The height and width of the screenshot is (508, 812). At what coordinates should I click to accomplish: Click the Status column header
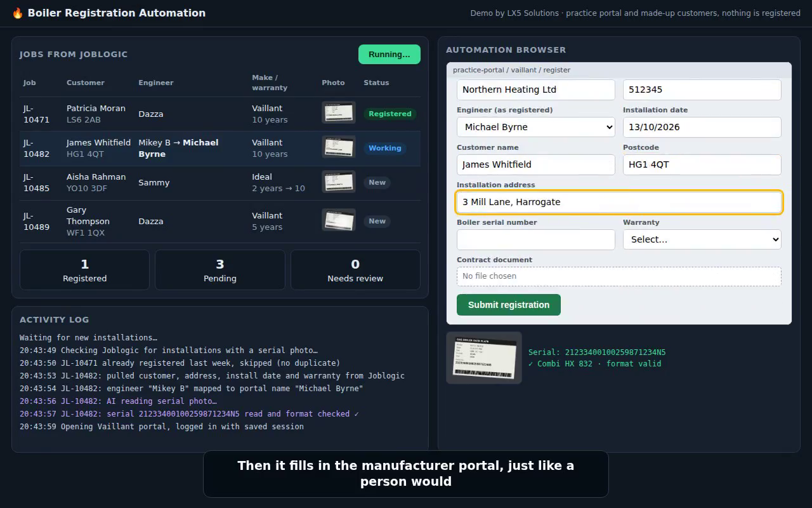pos(376,83)
